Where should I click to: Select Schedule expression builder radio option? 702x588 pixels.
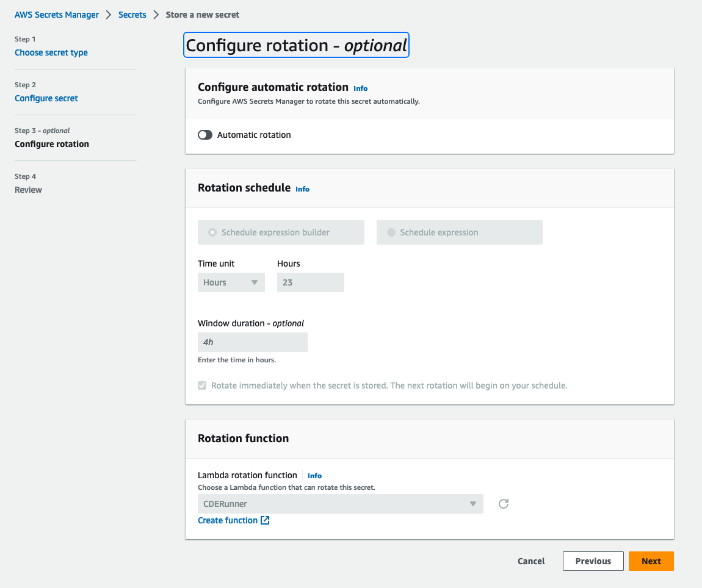[x=212, y=232]
